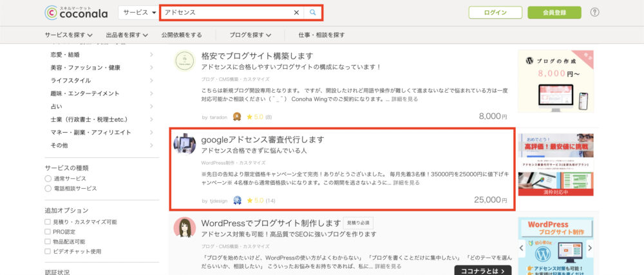Expand マネー・副業・アフィリエイト category
This screenshot has height=275, width=644.
(102, 133)
